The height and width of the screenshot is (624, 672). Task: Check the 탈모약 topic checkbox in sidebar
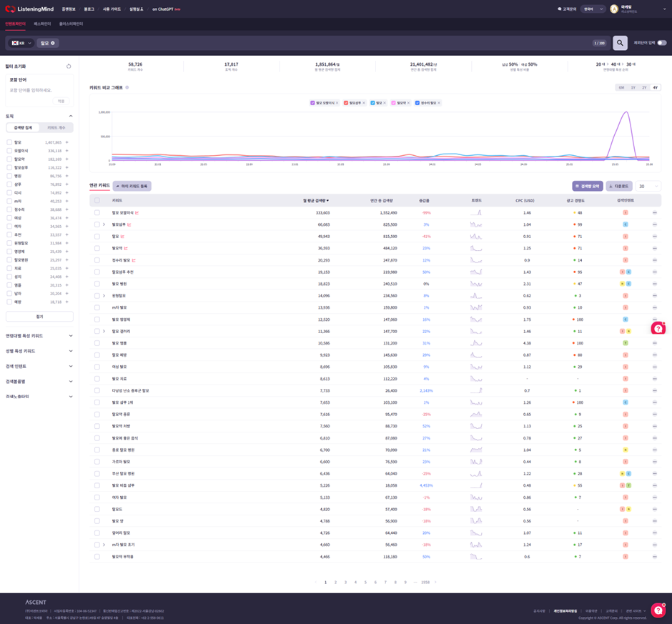(9, 159)
